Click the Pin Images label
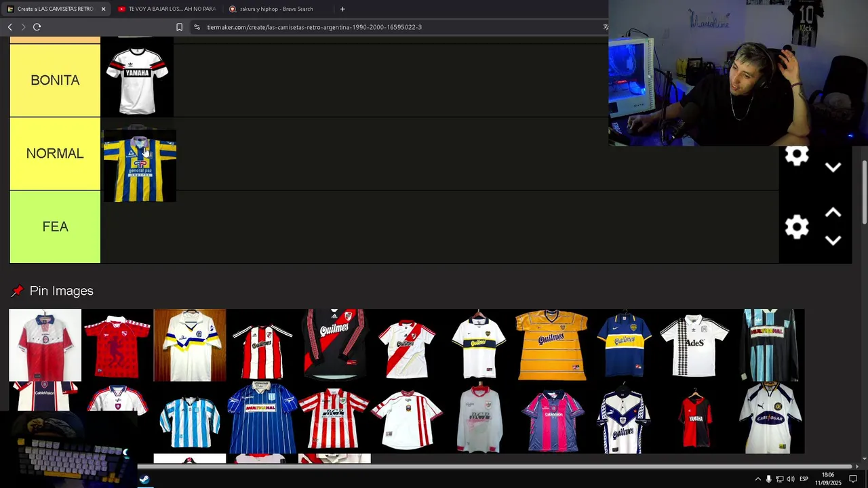This screenshot has width=868, height=488. (x=62, y=291)
